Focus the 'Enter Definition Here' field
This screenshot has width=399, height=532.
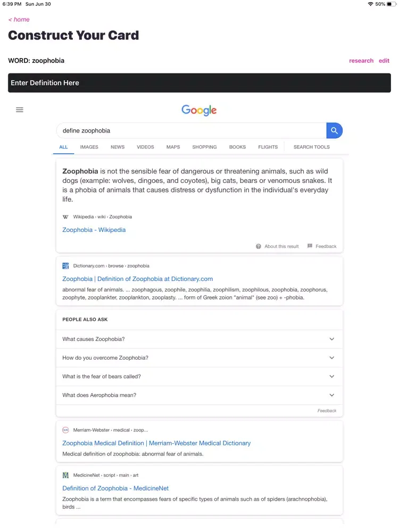point(199,83)
